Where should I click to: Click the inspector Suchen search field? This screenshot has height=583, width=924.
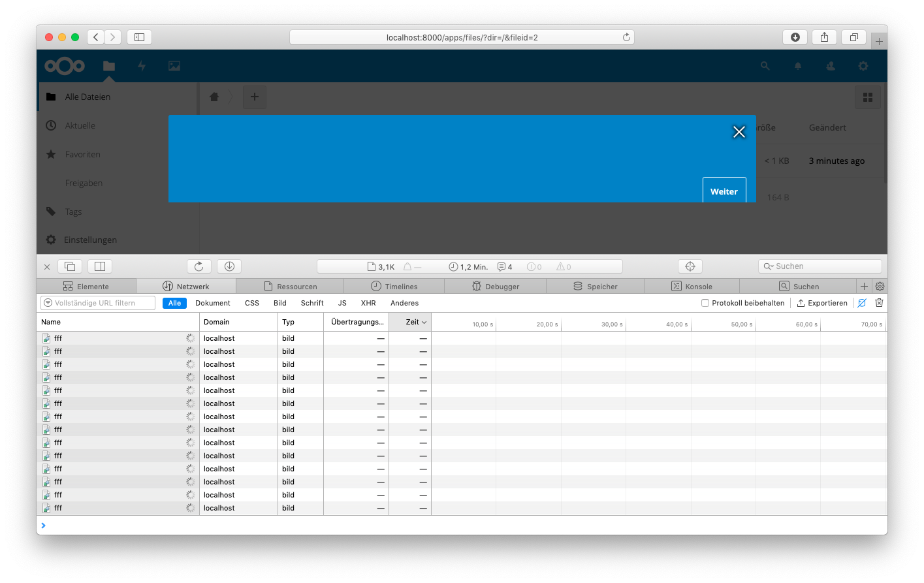tap(820, 266)
